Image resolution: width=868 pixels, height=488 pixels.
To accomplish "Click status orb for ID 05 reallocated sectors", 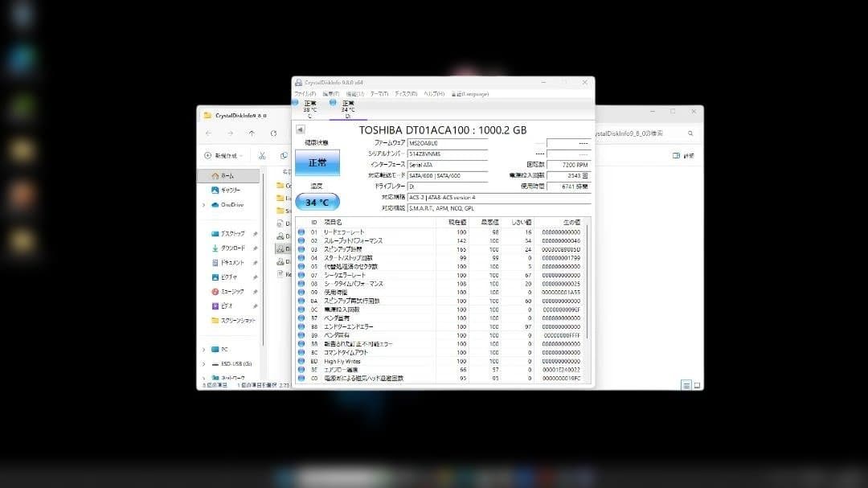I will coord(301,266).
